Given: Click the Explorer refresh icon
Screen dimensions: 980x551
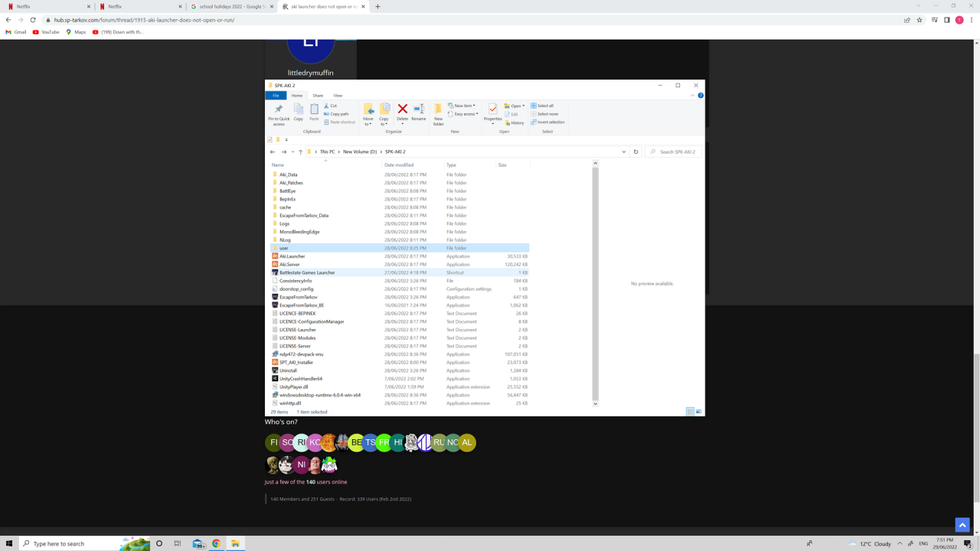Looking at the screenshot, I should pyautogui.click(x=636, y=152).
